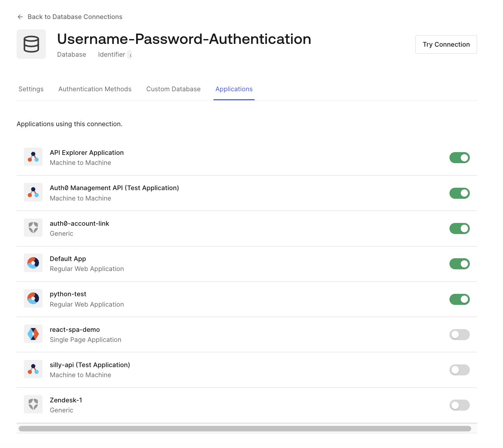
Task: Click 'Single Page Application' subtitle
Action: (x=85, y=340)
